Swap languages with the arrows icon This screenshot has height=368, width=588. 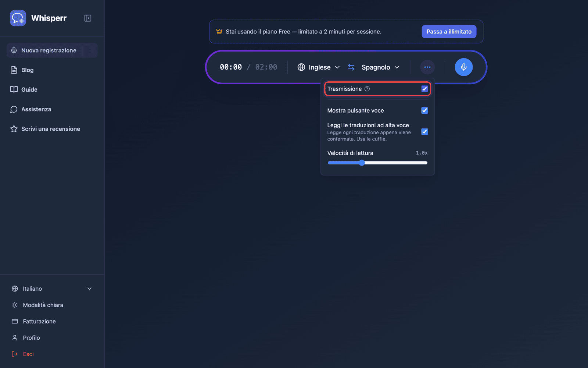point(351,67)
